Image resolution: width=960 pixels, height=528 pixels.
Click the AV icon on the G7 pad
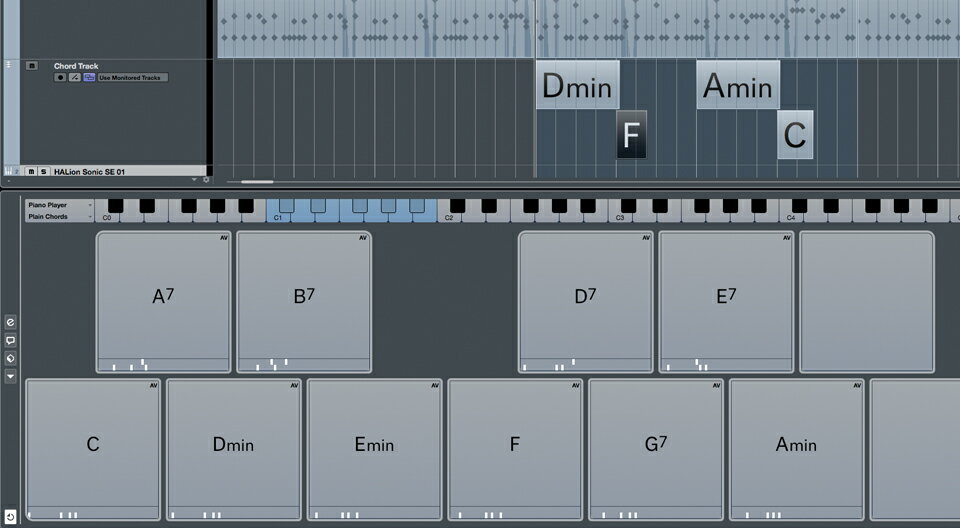[x=716, y=385]
